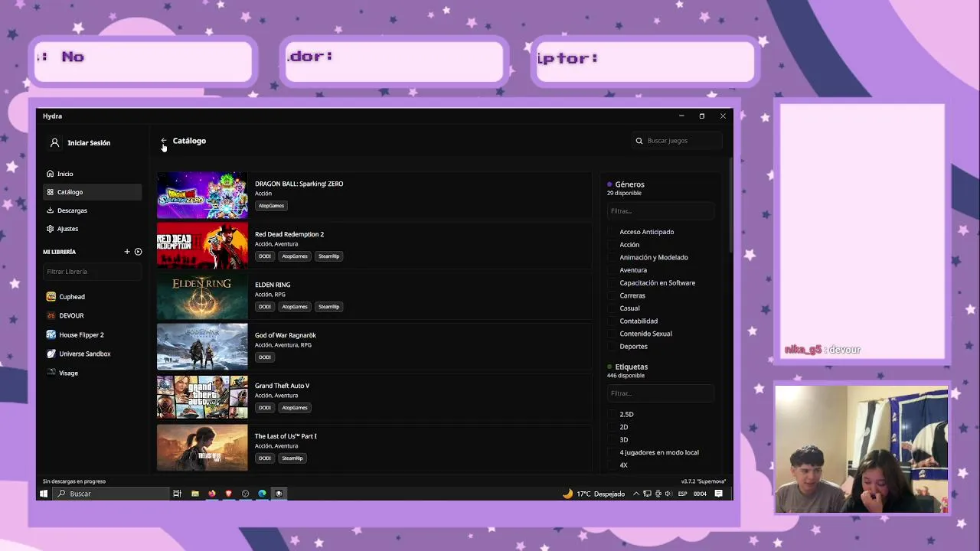This screenshot has width=980, height=551.
Task: Open the Red Dead Redemption 2 cover image
Action: click(x=202, y=246)
